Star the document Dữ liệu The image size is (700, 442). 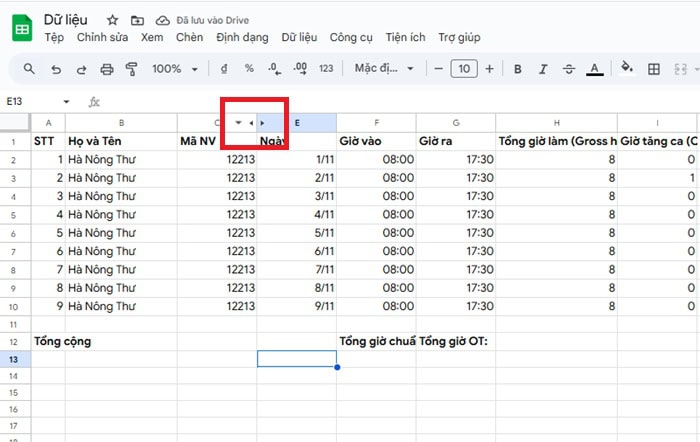(112, 20)
